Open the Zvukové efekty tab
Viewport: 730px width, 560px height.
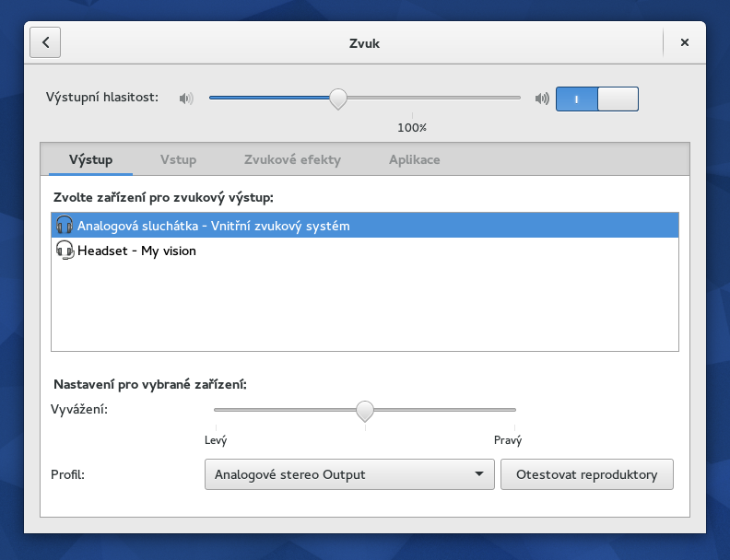point(292,159)
